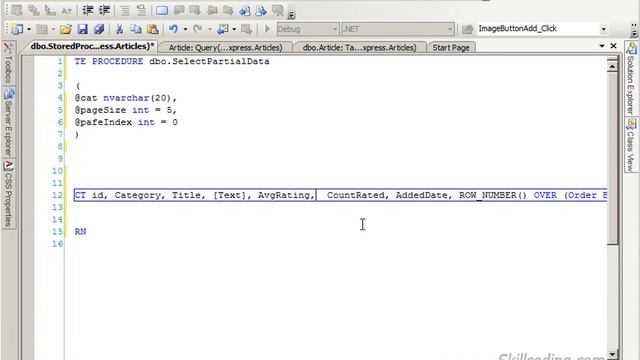Screen dimensions: 640x360
Task: Close the active document tab
Action: (613, 46)
